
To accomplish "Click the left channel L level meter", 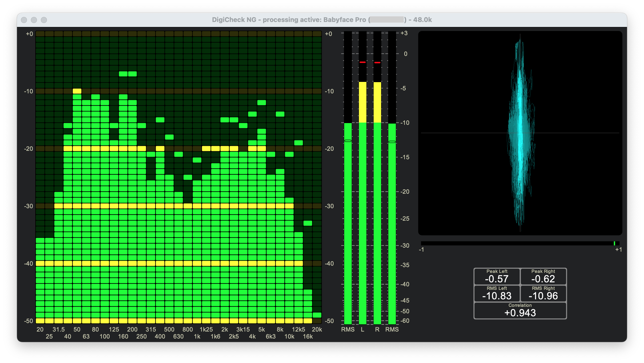I will tap(362, 200).
